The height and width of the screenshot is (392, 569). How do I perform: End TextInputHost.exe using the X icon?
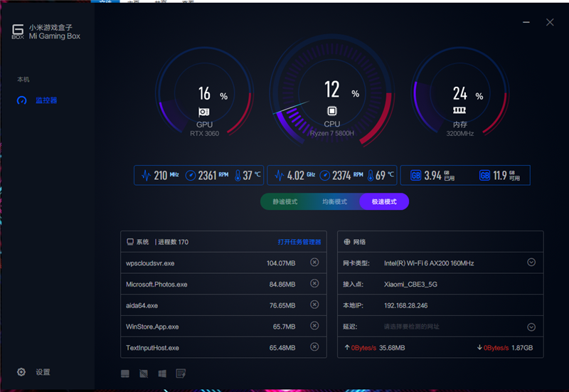coord(314,346)
